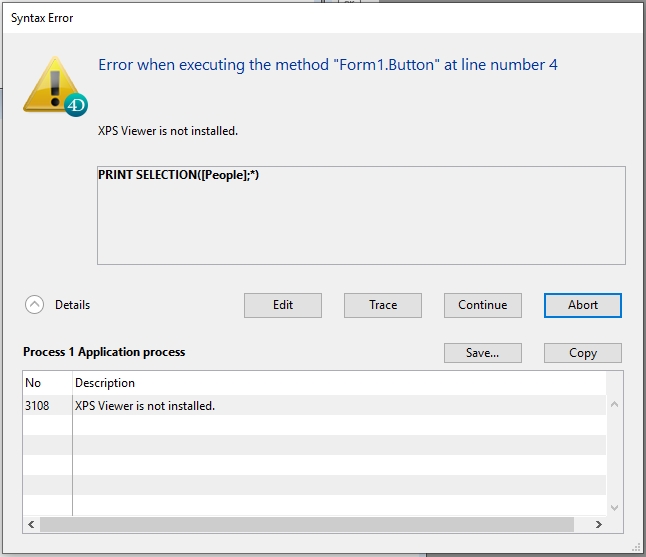Click the "Process 1 Application process" label
Screen dimensions: 646x557
click(x=104, y=352)
